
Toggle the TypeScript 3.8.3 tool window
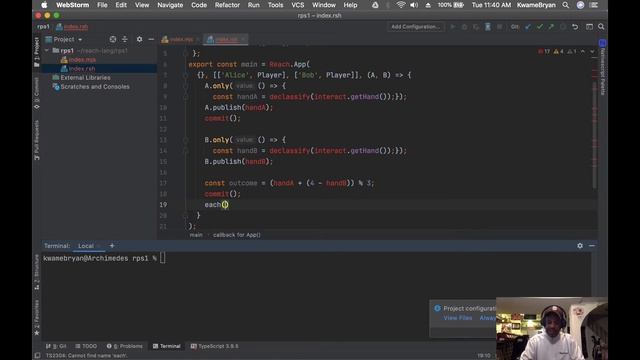pyautogui.click(x=215, y=346)
